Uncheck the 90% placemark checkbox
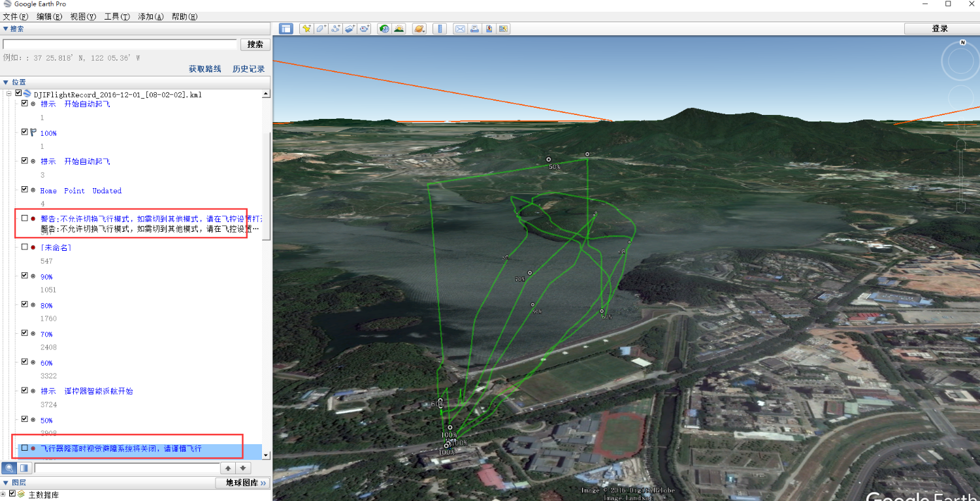Screen dimensions: 980x501 click(x=25, y=276)
